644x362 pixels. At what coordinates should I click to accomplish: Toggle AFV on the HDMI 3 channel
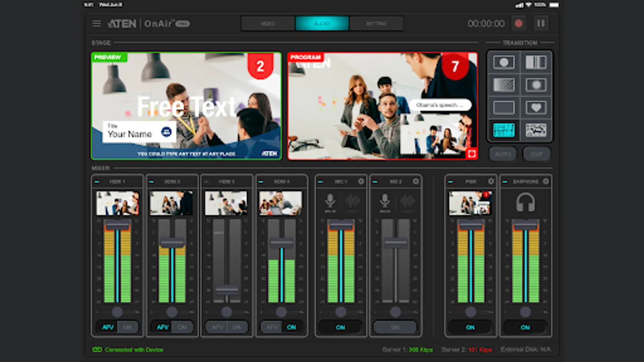coord(217,327)
